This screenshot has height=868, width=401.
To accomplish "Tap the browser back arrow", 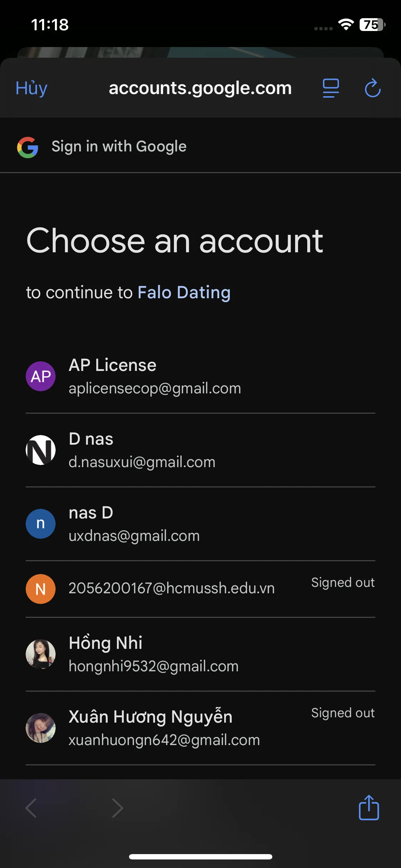I will [31, 807].
